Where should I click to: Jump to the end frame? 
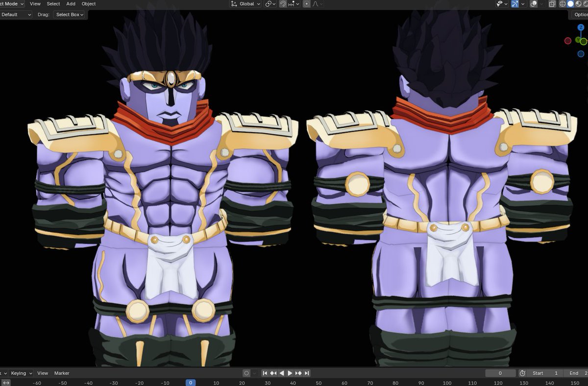point(307,373)
